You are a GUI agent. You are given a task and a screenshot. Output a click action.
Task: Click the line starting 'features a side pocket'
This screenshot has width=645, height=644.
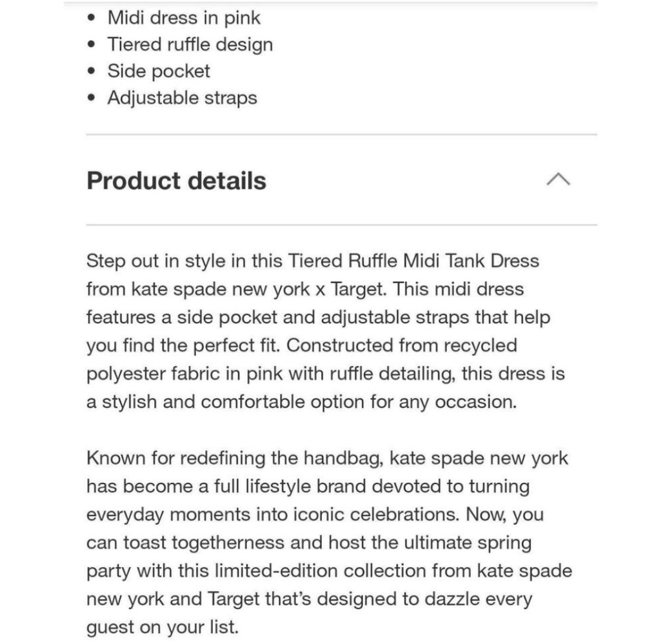[x=319, y=317]
